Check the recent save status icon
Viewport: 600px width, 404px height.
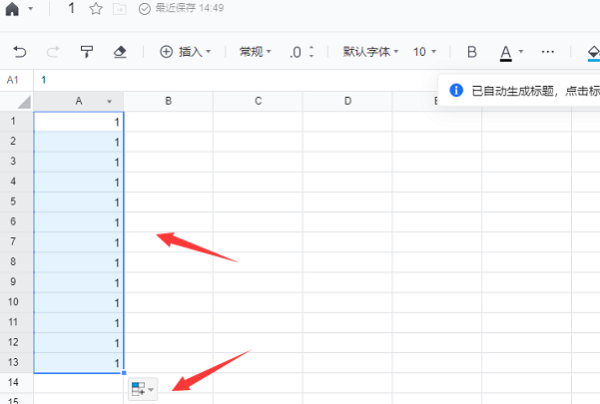click(x=144, y=9)
